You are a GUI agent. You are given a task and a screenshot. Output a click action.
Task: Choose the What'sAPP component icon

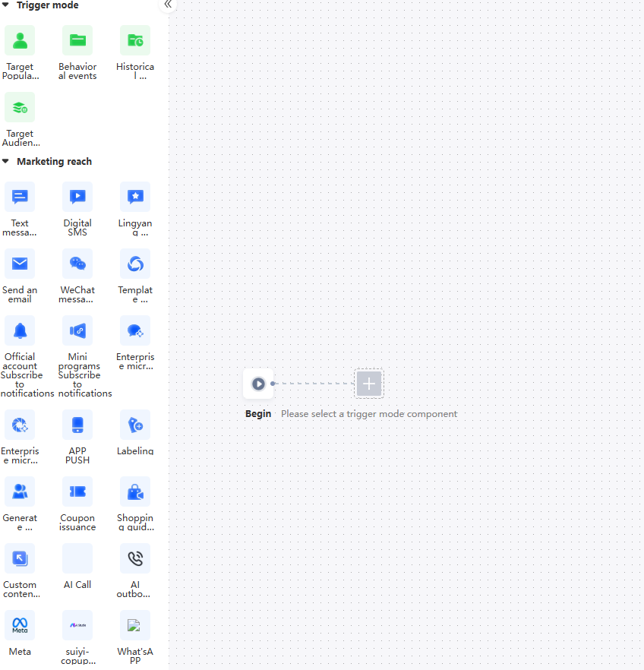click(x=135, y=625)
